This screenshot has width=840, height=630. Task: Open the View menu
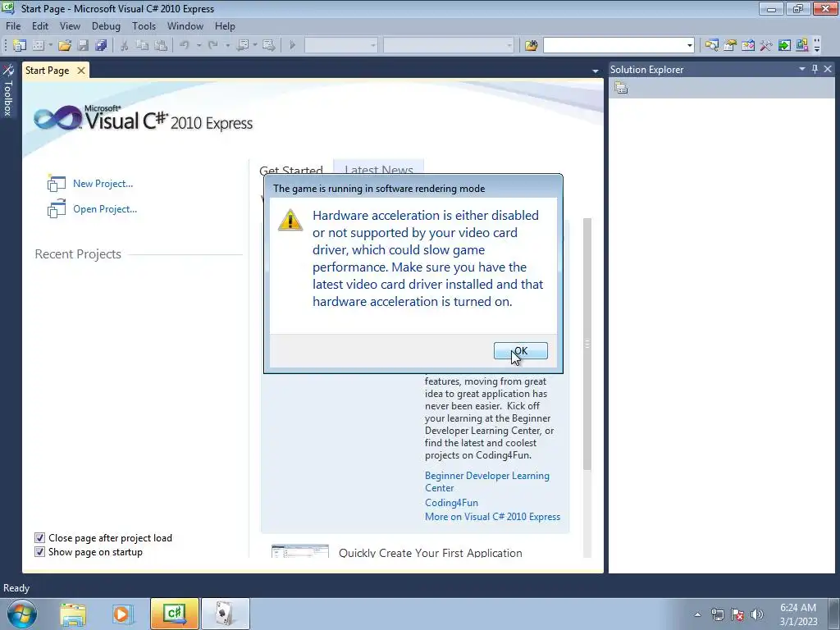tap(71, 25)
